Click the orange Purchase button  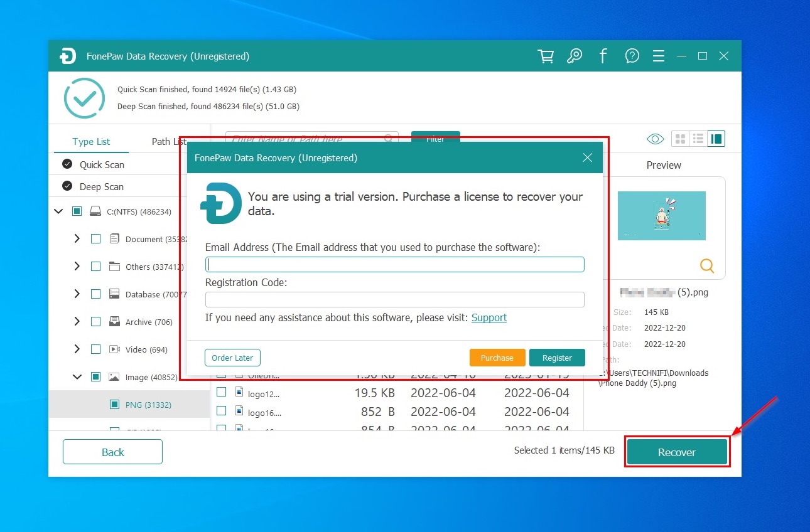[x=497, y=358]
